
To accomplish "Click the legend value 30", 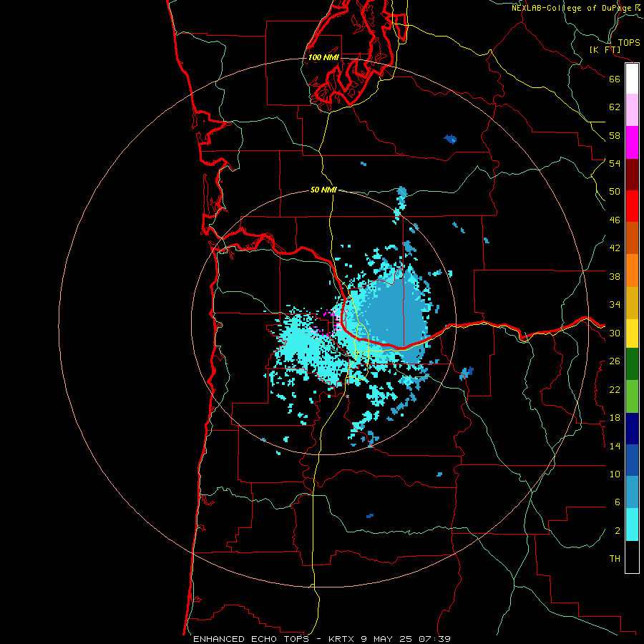I will 615,333.
